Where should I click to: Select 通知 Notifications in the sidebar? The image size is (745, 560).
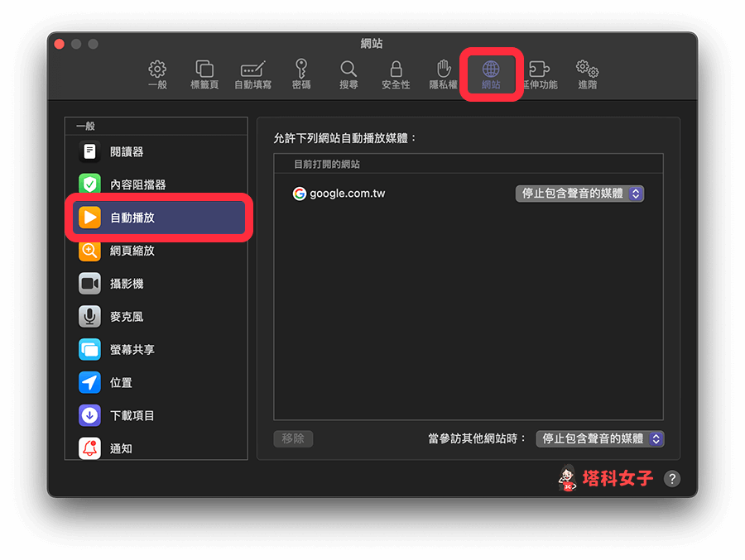(156, 448)
